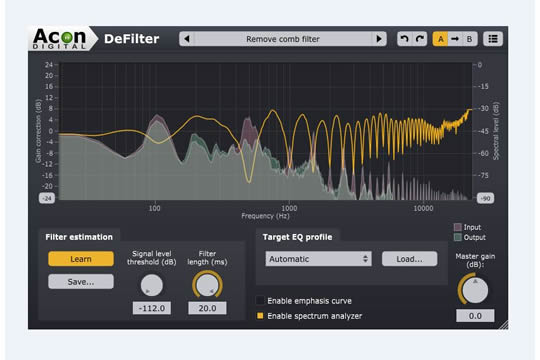Adjust the Filter length knob
The height and width of the screenshot is (360, 540).
(207, 285)
